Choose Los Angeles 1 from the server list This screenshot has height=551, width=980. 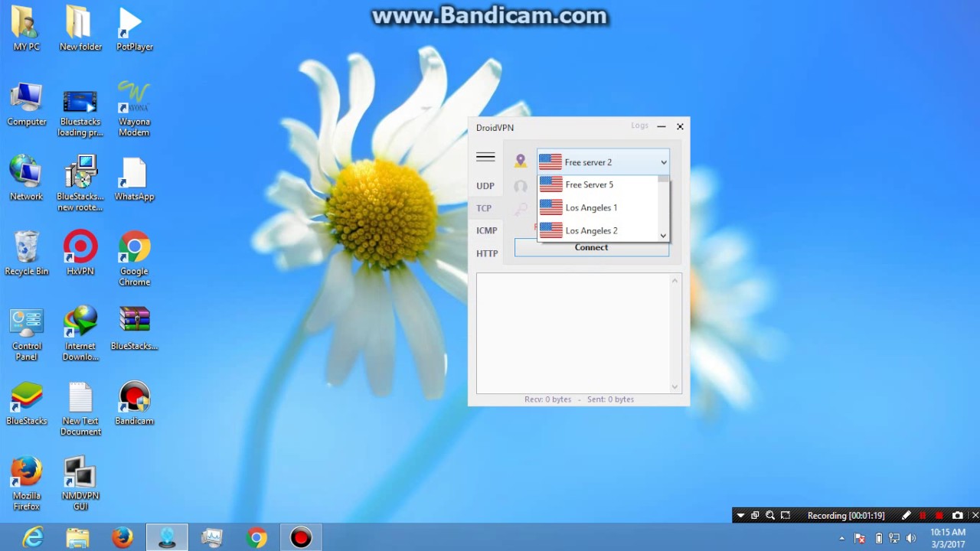point(598,207)
